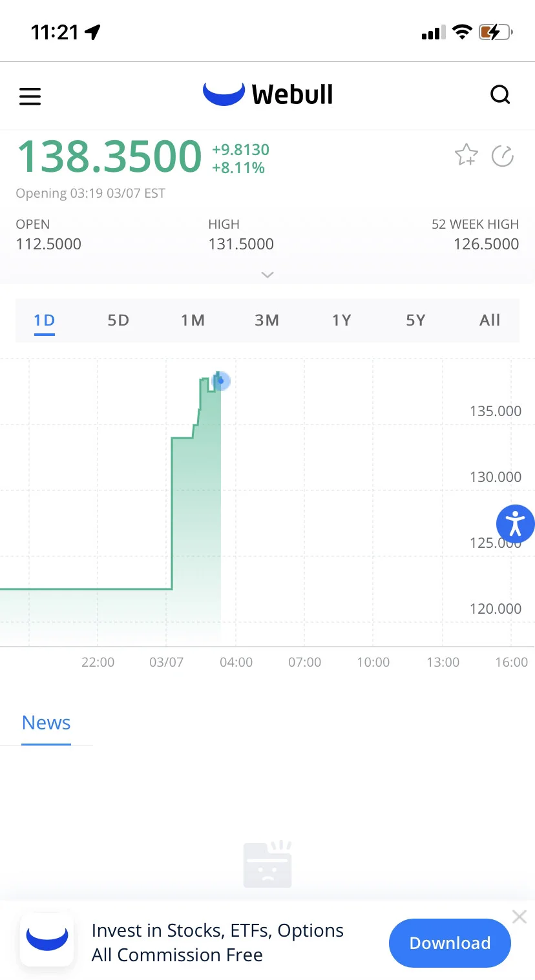Tap the 135.000 axis label
Image resolution: width=535 pixels, height=980 pixels.
point(496,412)
